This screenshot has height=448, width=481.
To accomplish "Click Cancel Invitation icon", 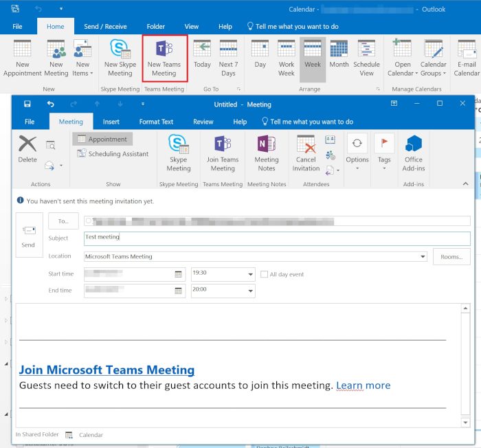I will (x=306, y=146).
